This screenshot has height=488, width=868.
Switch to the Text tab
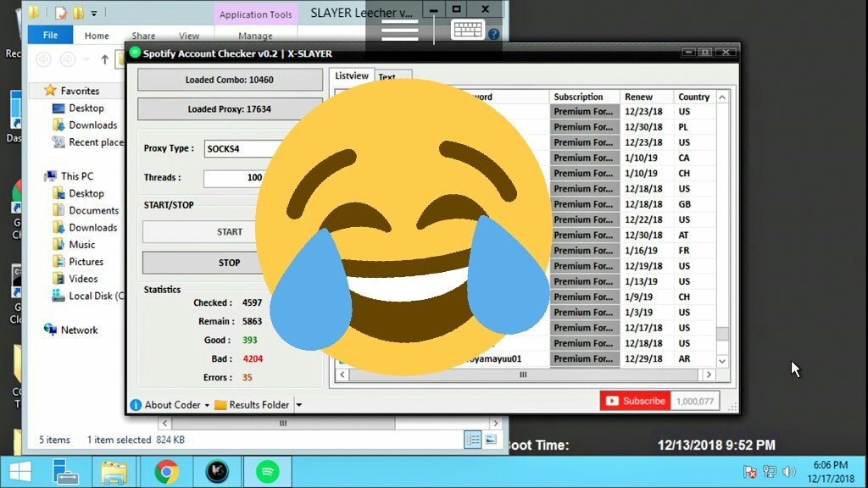[387, 77]
